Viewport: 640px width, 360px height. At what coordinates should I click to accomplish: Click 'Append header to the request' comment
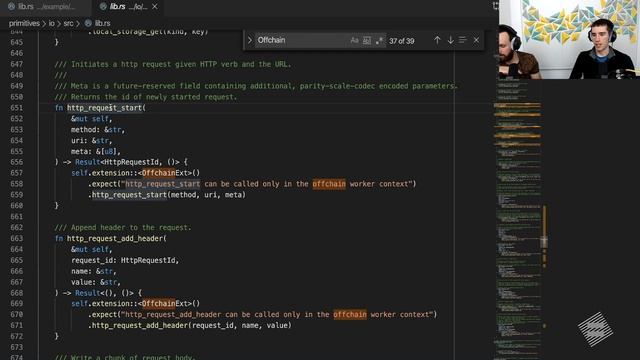point(123,228)
